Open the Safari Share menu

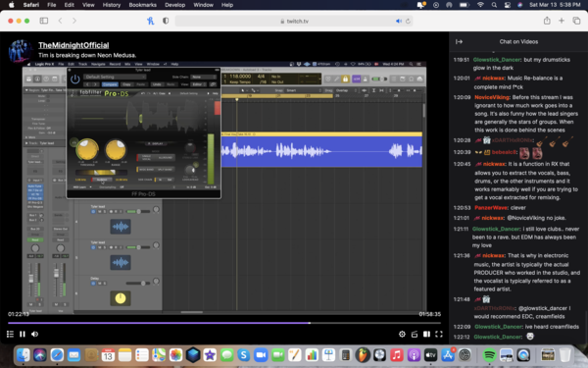coord(547,21)
